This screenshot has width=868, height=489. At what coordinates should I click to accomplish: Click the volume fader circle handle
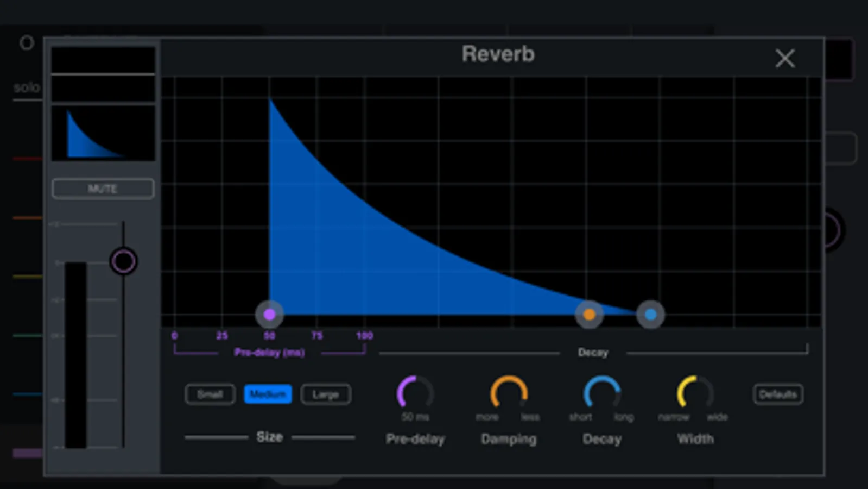[123, 261]
